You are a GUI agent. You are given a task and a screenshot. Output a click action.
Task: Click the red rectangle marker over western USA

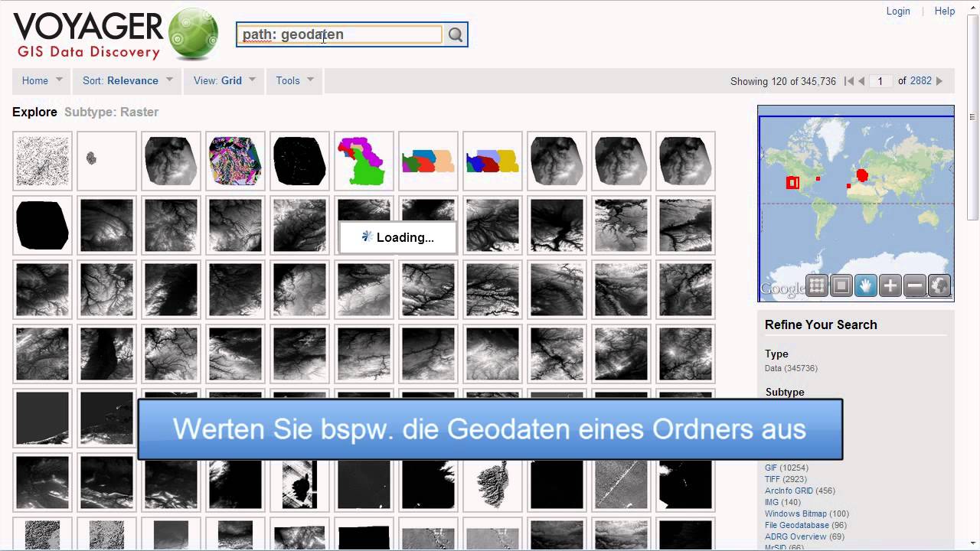pos(792,183)
